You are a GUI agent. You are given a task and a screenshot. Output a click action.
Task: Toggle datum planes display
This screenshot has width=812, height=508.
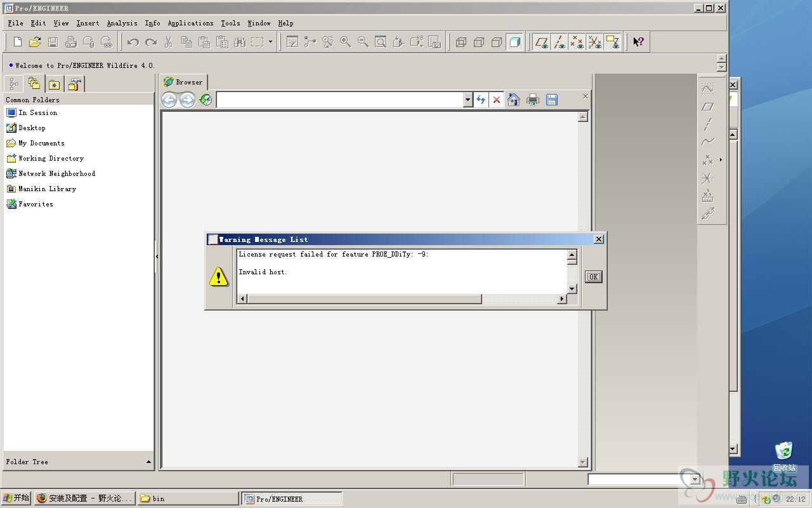[x=541, y=42]
